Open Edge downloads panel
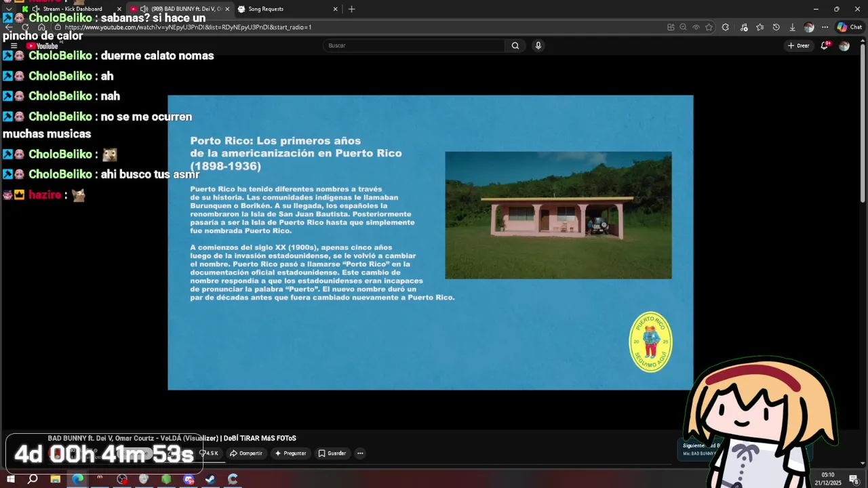This screenshot has height=488, width=868. coord(792,27)
